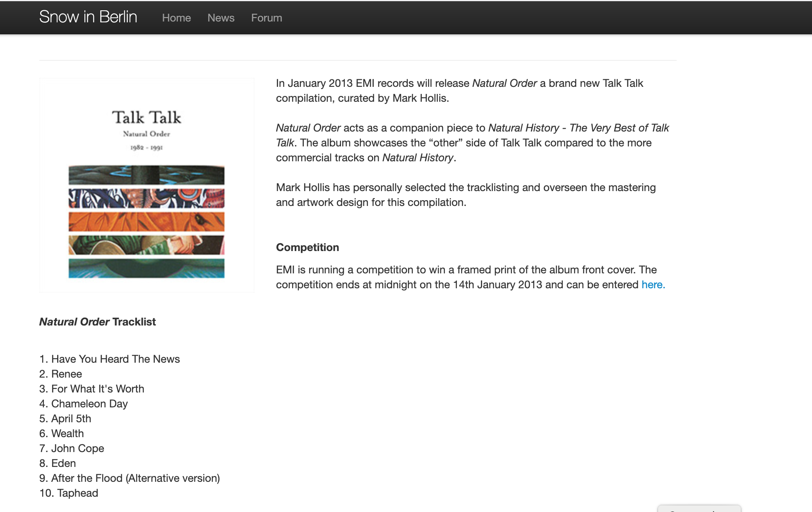Viewport: 812px width, 512px height.
Task: Open the Home page
Action: click(x=176, y=18)
